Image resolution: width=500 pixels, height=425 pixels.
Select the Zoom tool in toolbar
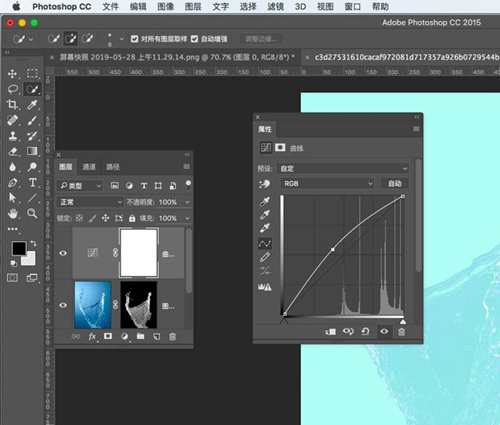tap(32, 213)
